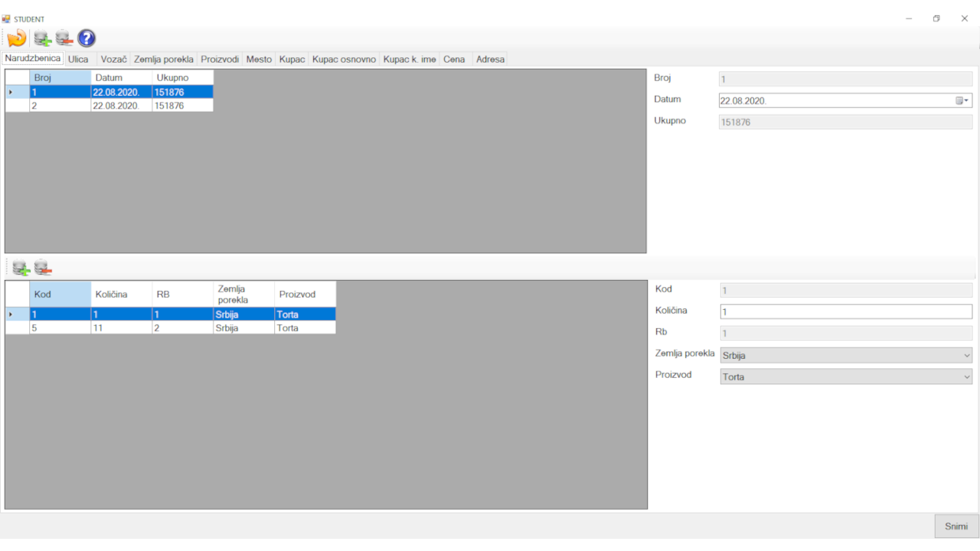Viewport: 980px width, 551px height.
Task: Click the Kod column header
Action: tap(60, 294)
